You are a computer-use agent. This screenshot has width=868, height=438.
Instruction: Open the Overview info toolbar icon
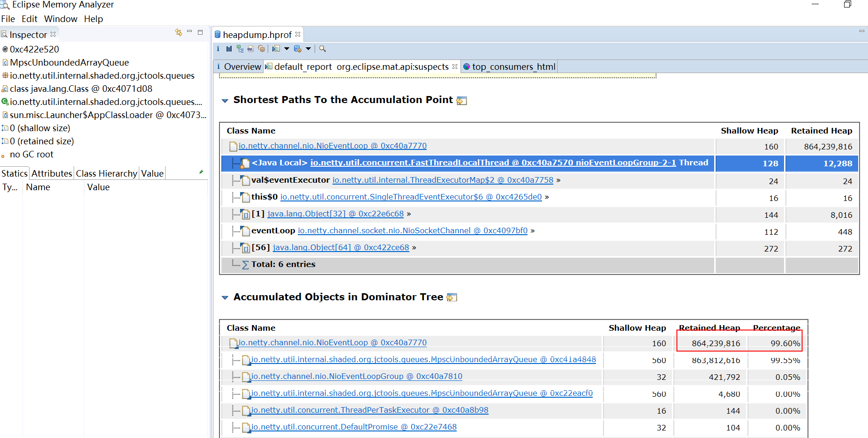(x=218, y=49)
